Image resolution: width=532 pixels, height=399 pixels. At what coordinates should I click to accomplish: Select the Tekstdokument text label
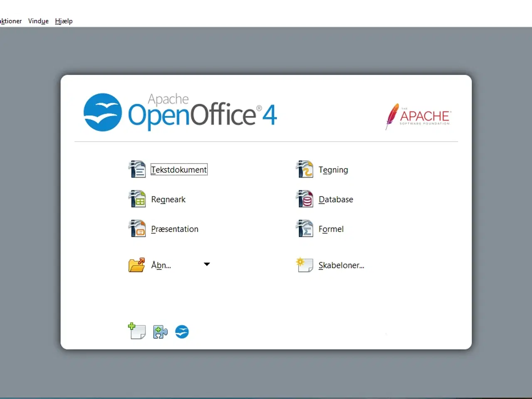(x=179, y=170)
